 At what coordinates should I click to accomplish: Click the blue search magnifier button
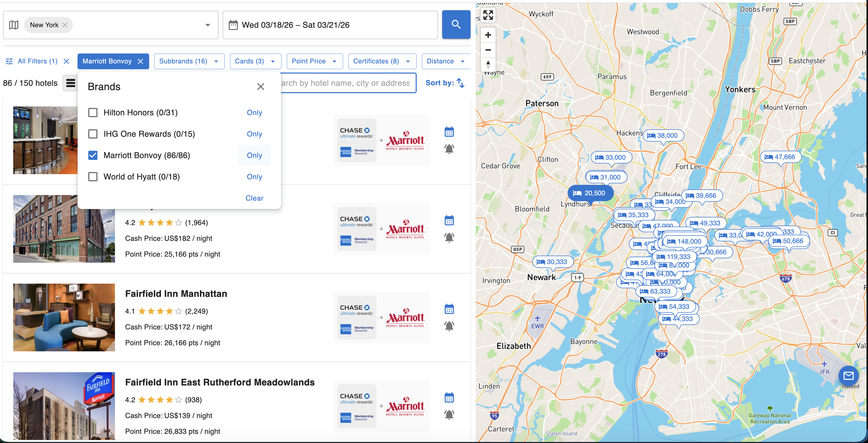[456, 25]
